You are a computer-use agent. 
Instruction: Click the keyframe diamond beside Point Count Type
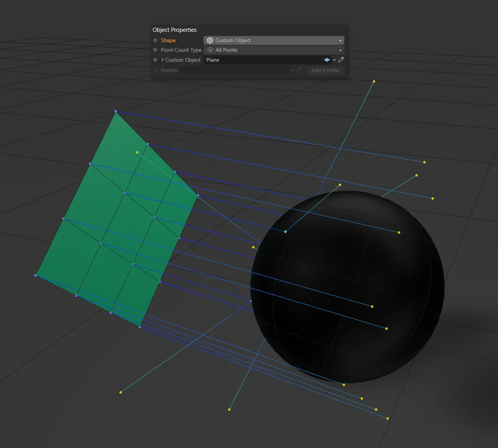coord(155,50)
